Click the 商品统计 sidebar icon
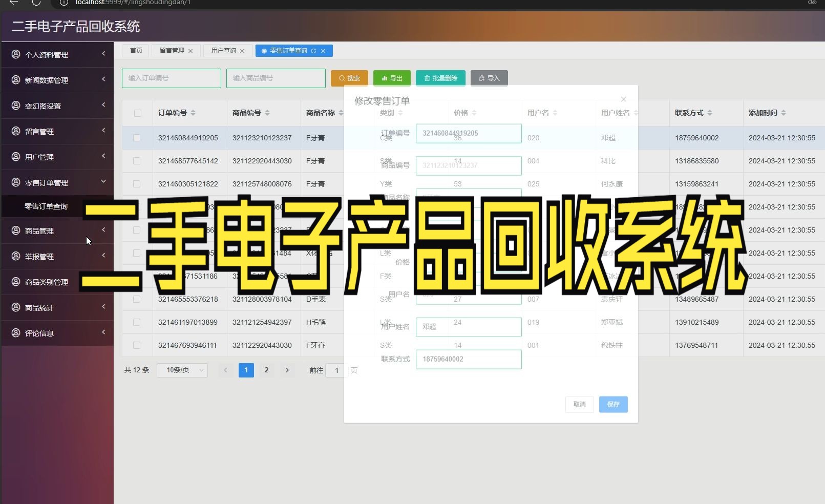Image resolution: width=825 pixels, height=504 pixels. coord(16,307)
